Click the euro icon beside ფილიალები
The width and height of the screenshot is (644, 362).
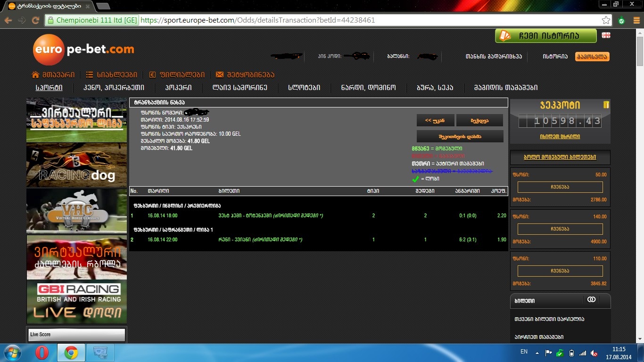pyautogui.click(x=152, y=74)
